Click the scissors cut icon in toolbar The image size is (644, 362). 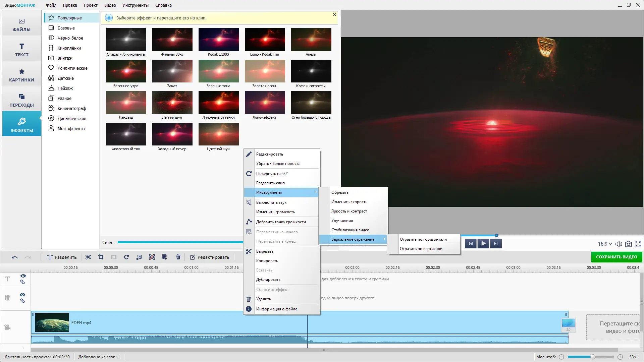coord(88,257)
